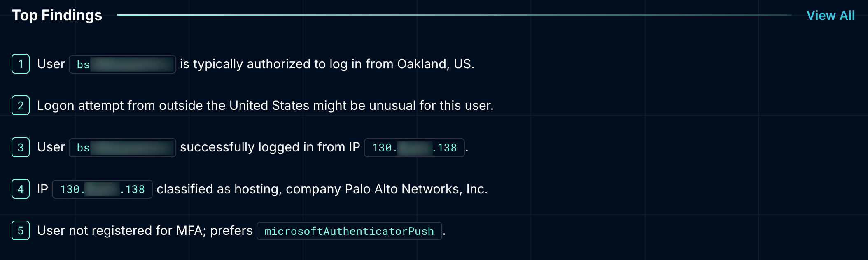Click the Palo Alto Networks hosting classification text

click(x=322, y=189)
